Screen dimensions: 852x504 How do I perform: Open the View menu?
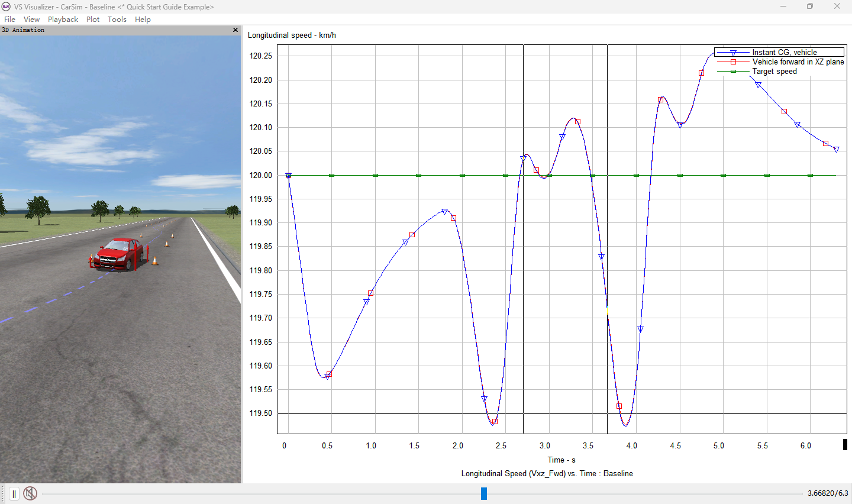(x=31, y=19)
